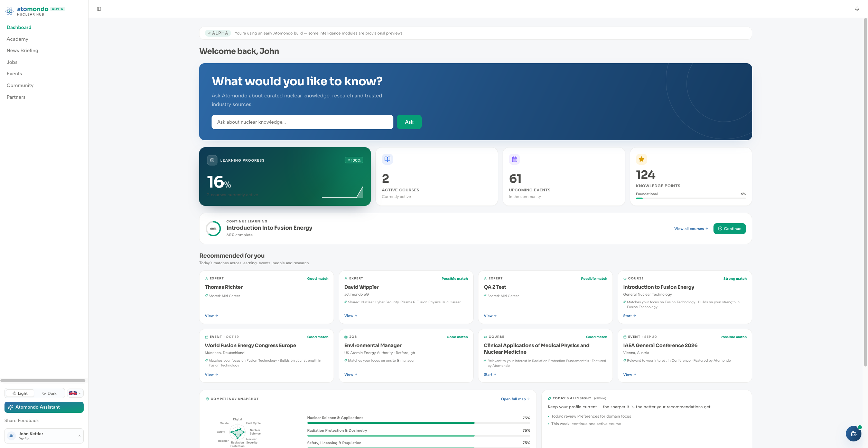The width and height of the screenshot is (868, 448).
Task: Start Introduction to Fusion Energy course
Action: [629, 316]
